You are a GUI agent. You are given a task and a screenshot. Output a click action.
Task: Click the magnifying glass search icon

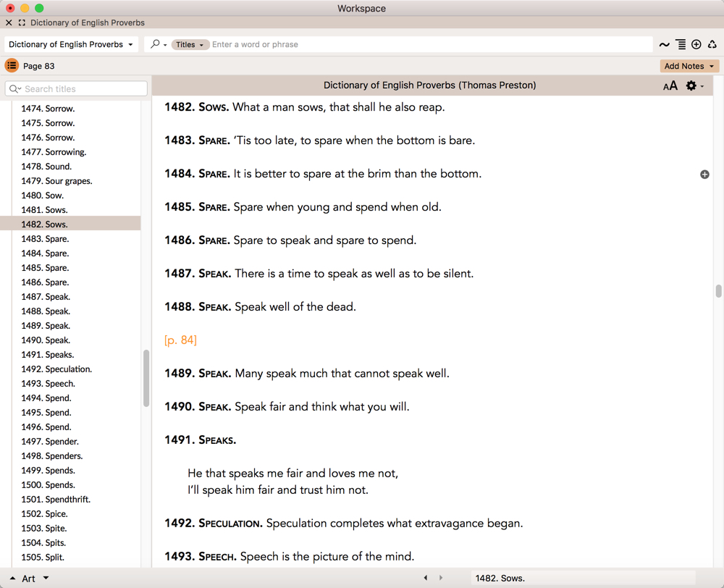[x=155, y=44]
